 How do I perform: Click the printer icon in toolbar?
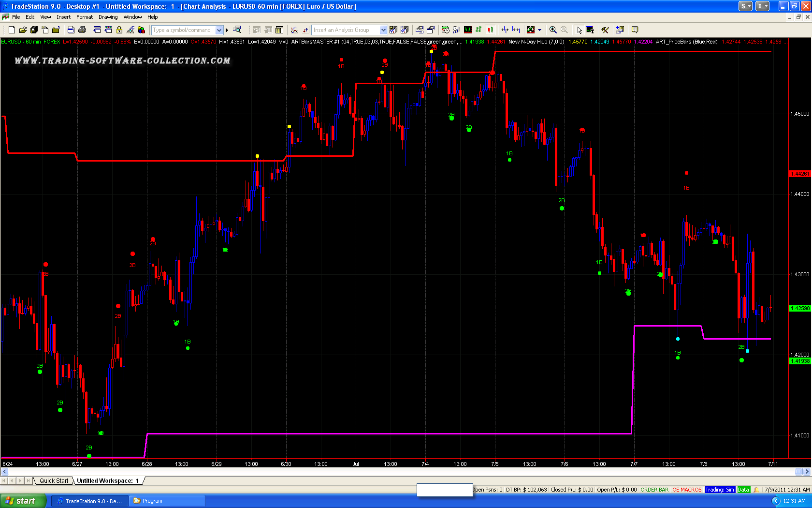click(82, 30)
